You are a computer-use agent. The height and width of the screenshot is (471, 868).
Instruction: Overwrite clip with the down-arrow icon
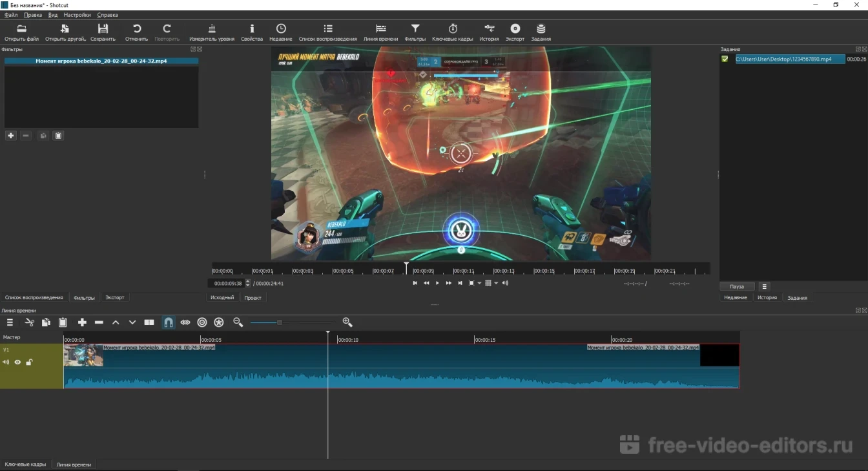(132, 322)
